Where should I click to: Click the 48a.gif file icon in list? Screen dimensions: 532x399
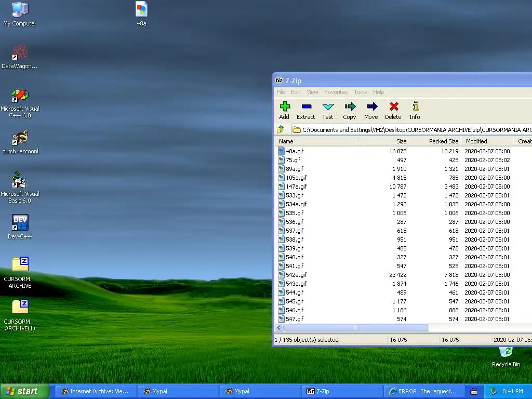[x=281, y=151]
